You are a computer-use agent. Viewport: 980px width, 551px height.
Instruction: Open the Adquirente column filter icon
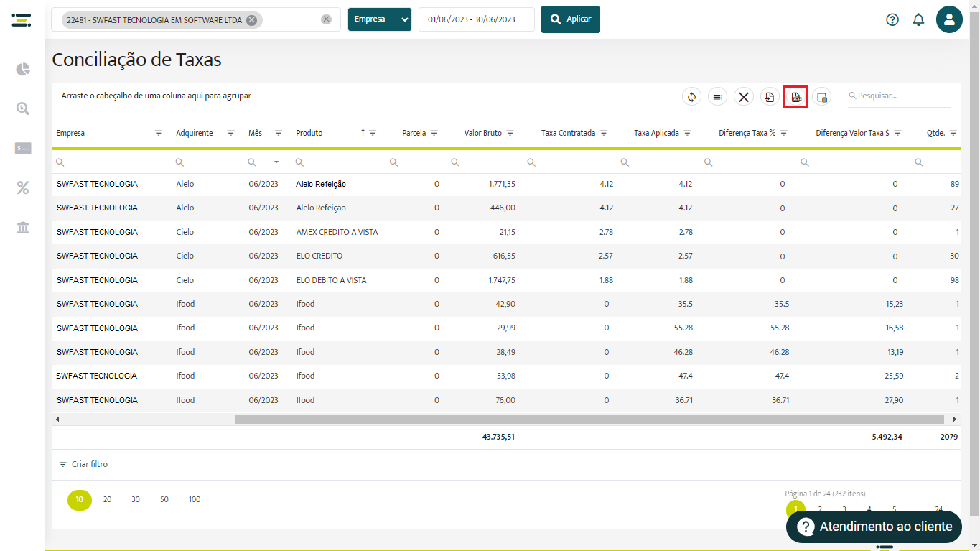pos(231,133)
